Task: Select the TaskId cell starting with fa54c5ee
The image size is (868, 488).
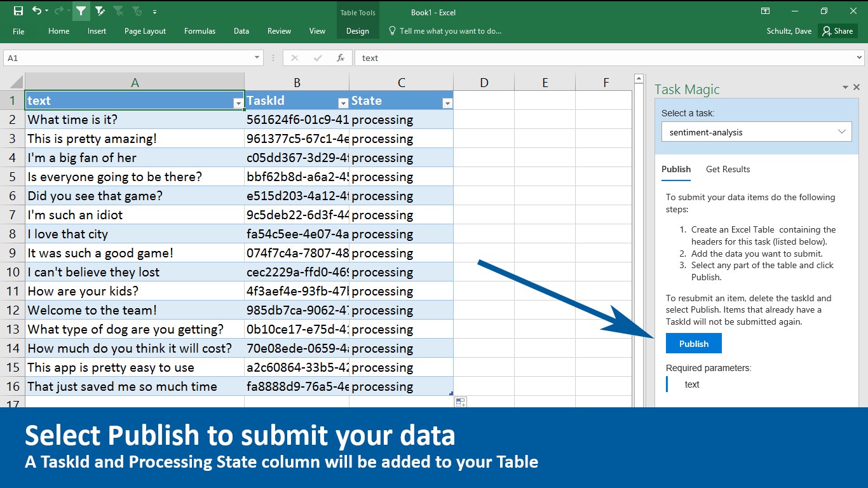Action: [297, 234]
